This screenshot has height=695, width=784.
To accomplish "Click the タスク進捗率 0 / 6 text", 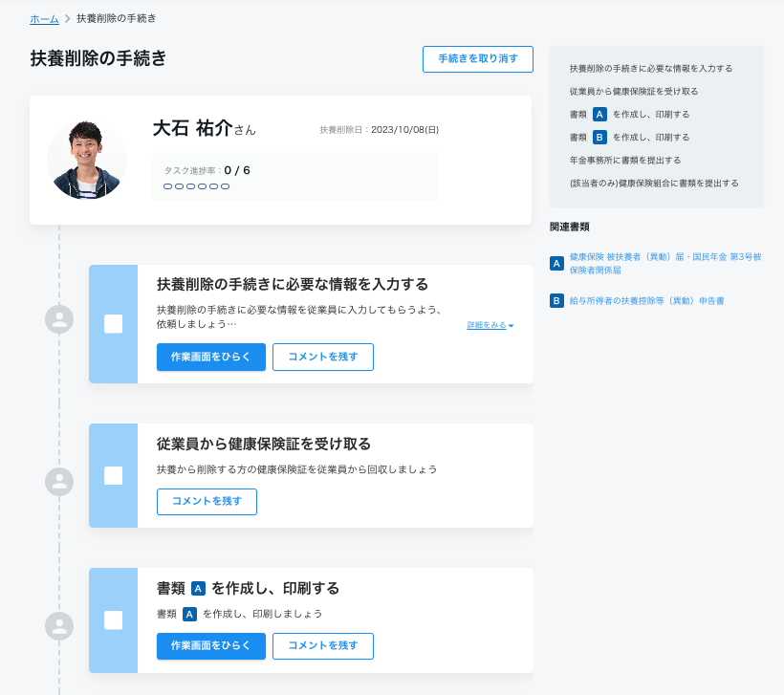I will (x=207, y=170).
